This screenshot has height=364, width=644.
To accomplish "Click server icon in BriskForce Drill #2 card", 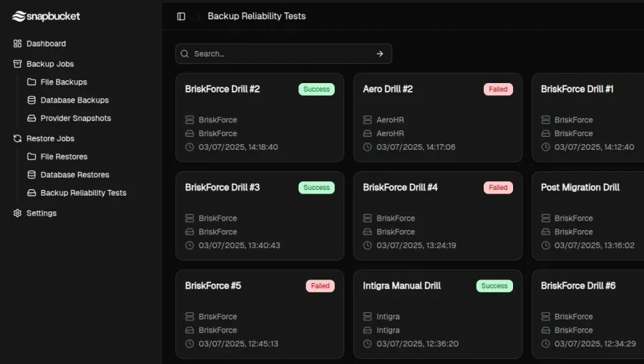I will click(x=190, y=120).
